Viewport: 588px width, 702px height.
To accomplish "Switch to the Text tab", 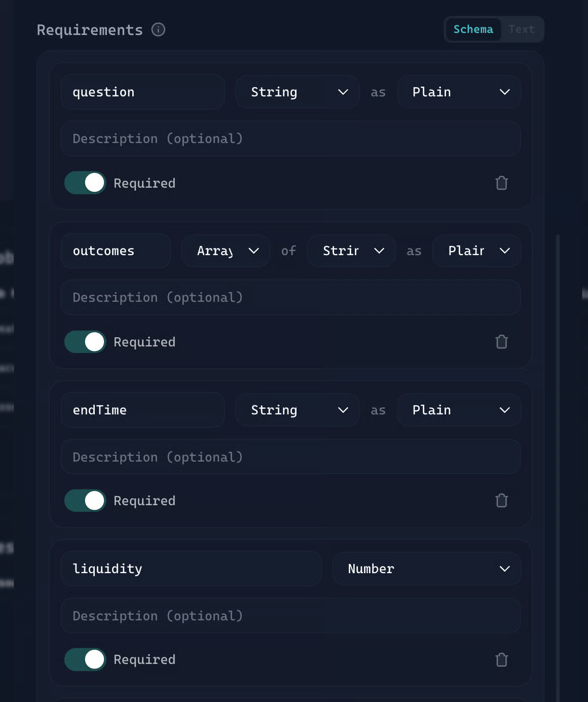I will click(522, 29).
